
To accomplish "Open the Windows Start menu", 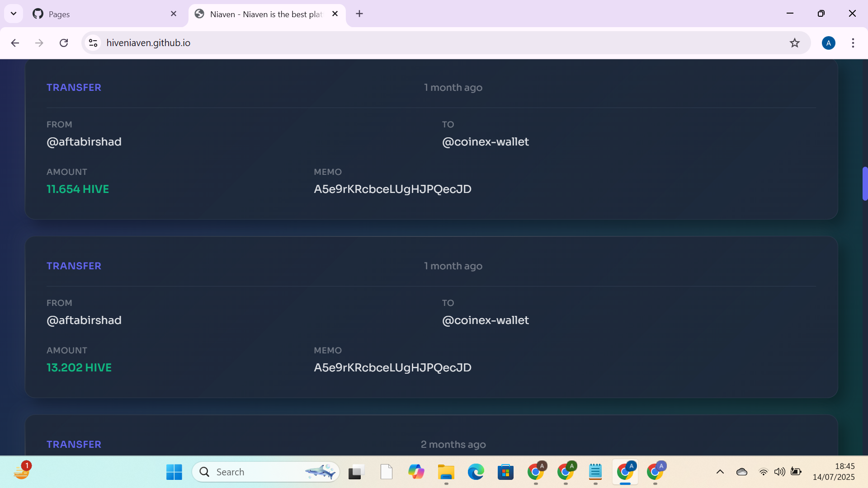I will tap(174, 472).
